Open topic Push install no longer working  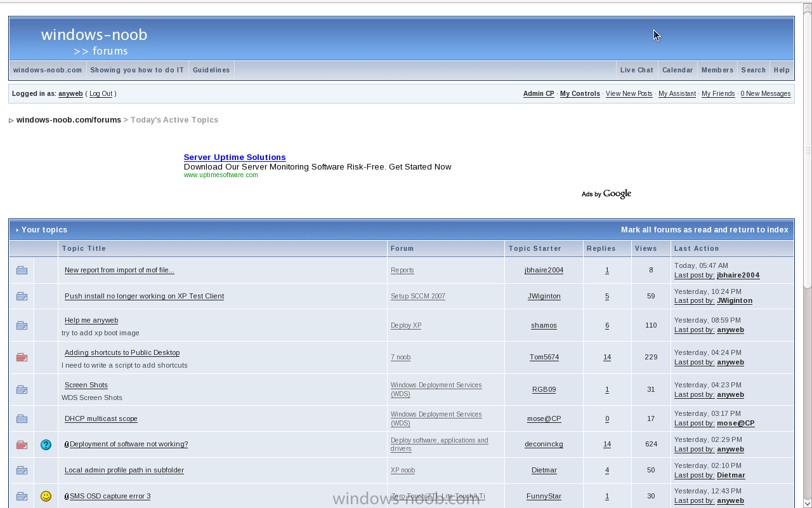tap(144, 297)
